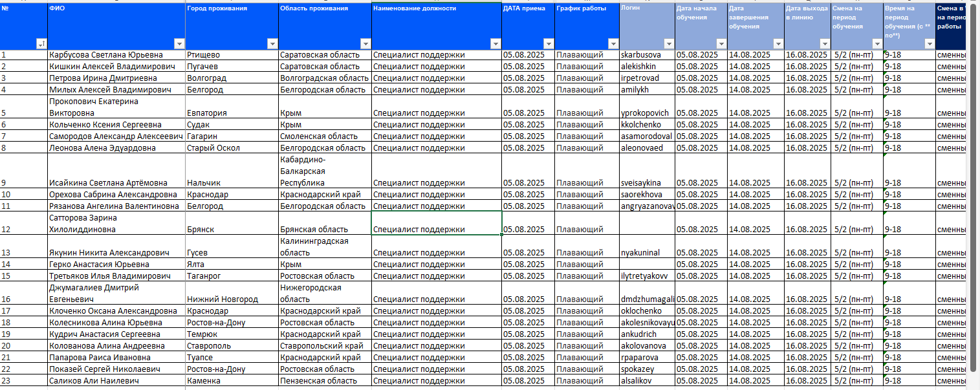Select cell Кольченко Ксения Сергеевна

click(x=116, y=125)
